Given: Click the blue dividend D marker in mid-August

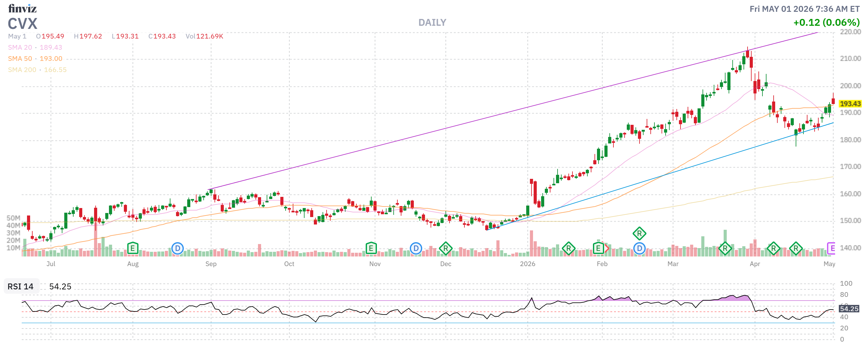Looking at the screenshot, I should point(178,248).
